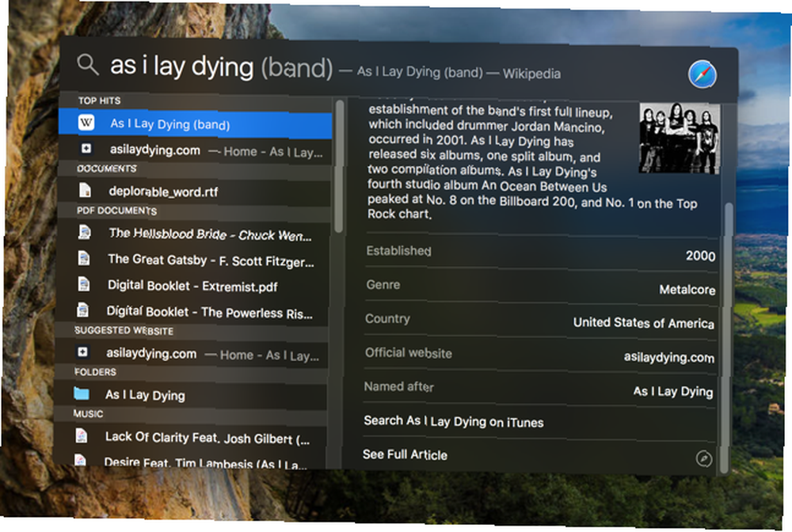The width and height of the screenshot is (792, 532).
Task: Select the PDF icon for The Great Gatsby
Action: click(x=84, y=258)
